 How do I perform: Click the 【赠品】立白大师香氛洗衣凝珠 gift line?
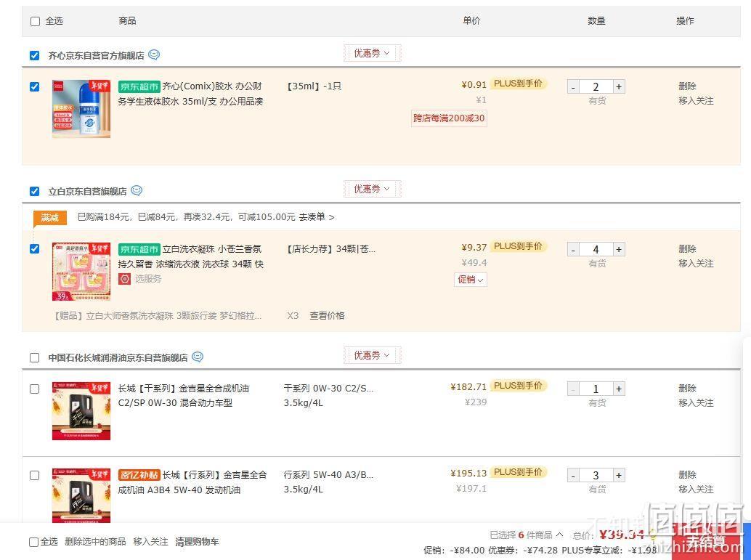tap(158, 316)
